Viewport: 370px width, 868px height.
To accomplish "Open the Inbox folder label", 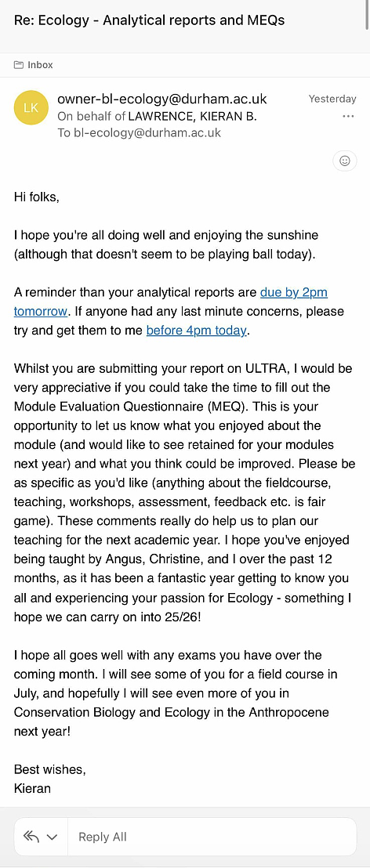I will coord(41,65).
